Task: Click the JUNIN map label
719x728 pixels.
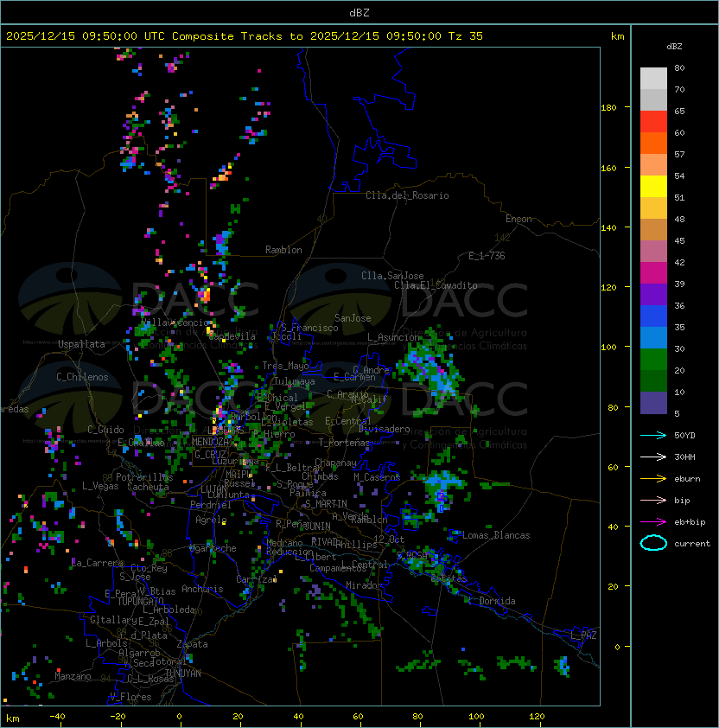Action: (317, 526)
